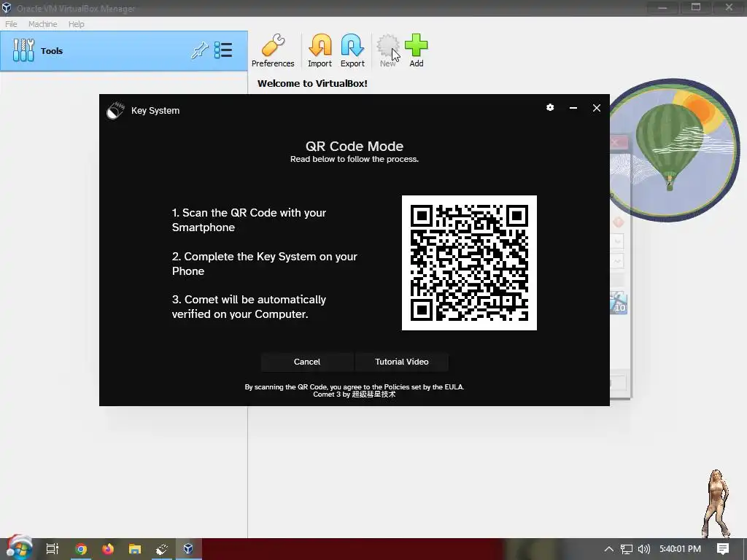
Task: Click the Comet app taskbar icon
Action: (162, 549)
